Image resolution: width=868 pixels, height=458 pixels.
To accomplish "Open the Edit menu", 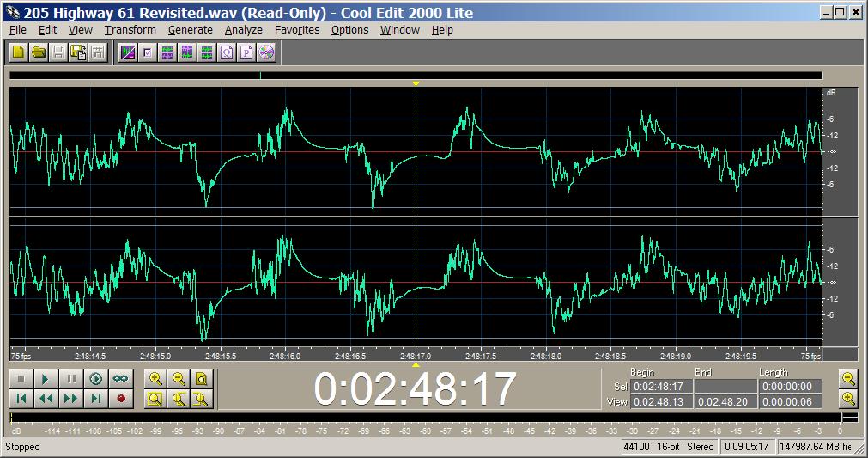I will (x=47, y=30).
